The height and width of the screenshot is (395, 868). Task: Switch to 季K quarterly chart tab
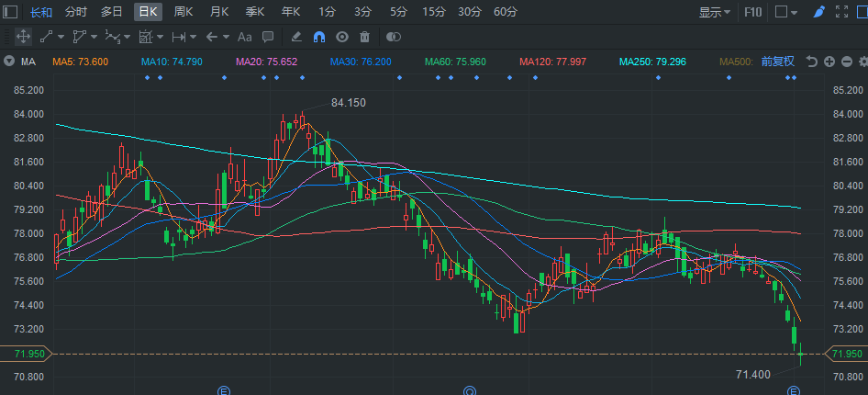(255, 12)
